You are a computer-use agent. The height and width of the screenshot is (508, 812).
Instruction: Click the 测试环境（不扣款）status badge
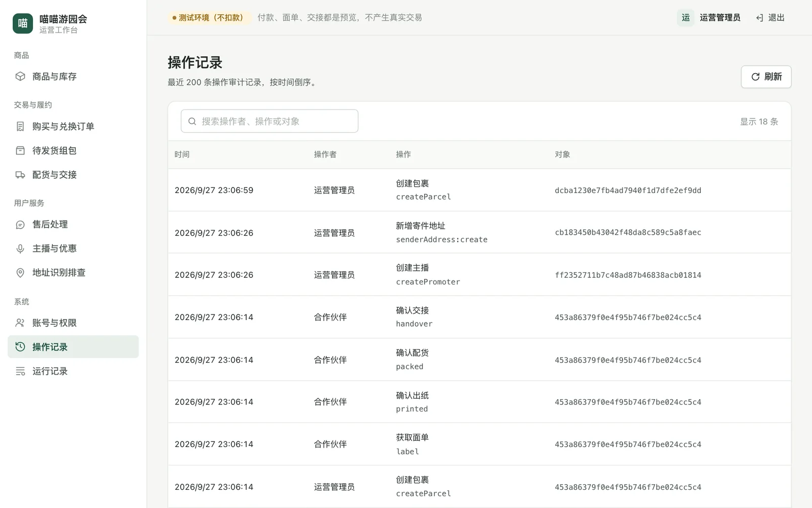(x=210, y=18)
